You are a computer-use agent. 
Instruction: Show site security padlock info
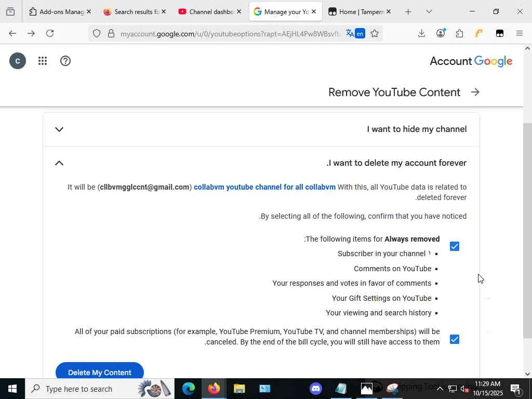[x=111, y=33]
